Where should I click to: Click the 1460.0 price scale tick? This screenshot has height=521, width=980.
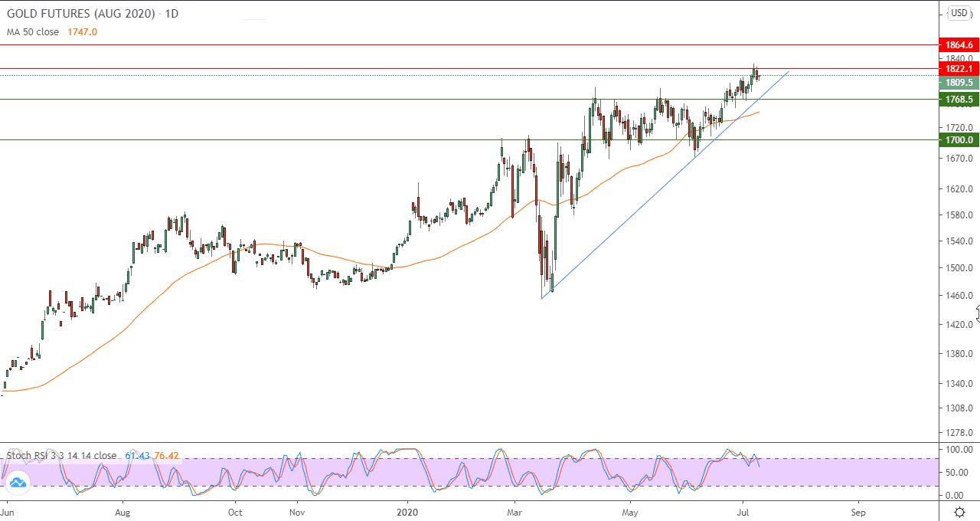[x=959, y=296]
